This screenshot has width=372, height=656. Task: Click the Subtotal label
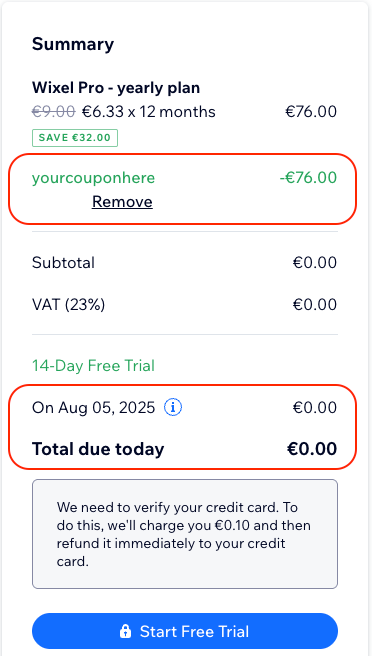pyautogui.click(x=63, y=263)
